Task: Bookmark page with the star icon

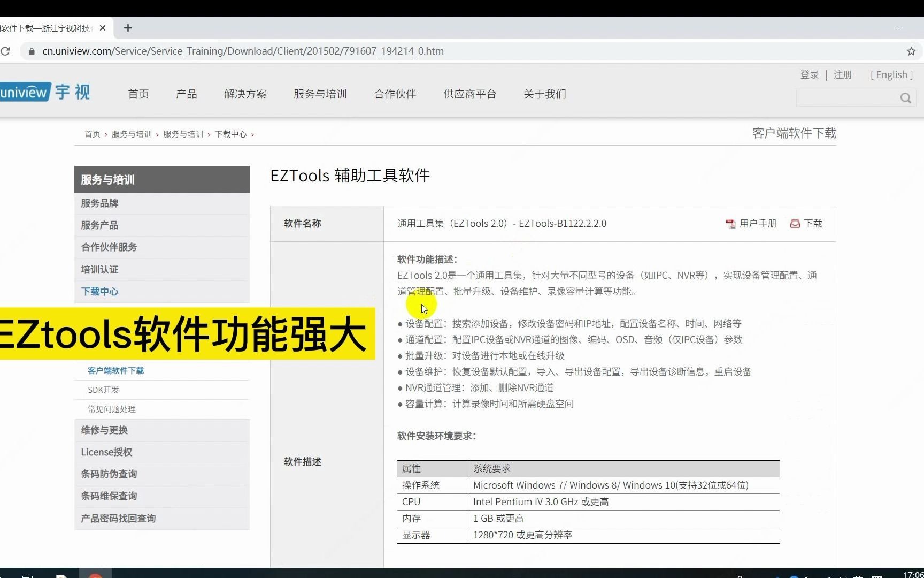Action: coord(911,51)
